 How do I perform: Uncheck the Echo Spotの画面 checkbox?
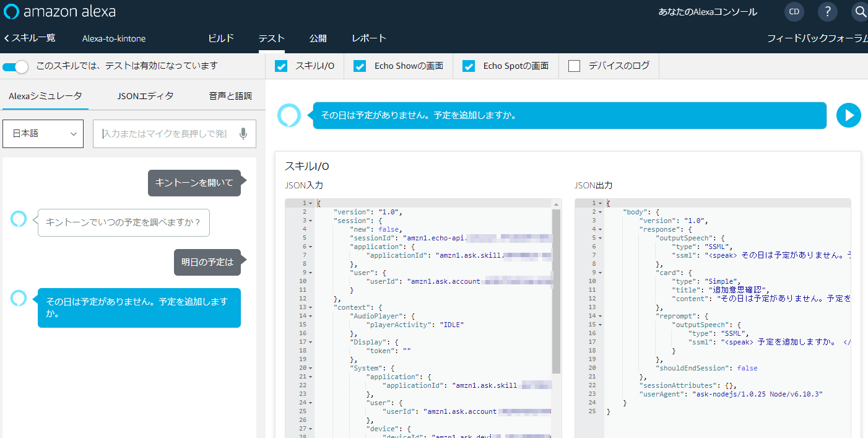pos(469,66)
